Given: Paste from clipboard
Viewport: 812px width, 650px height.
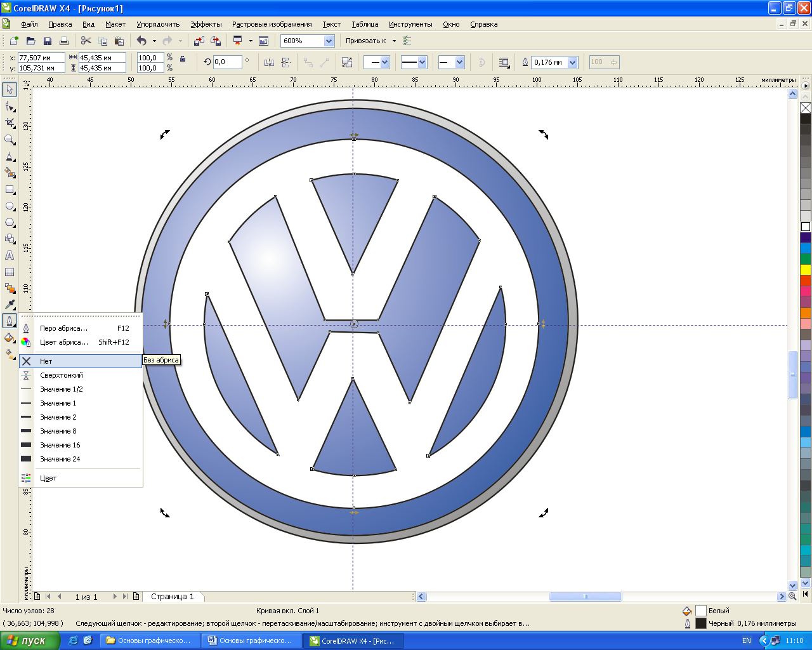Looking at the screenshot, I should (119, 41).
